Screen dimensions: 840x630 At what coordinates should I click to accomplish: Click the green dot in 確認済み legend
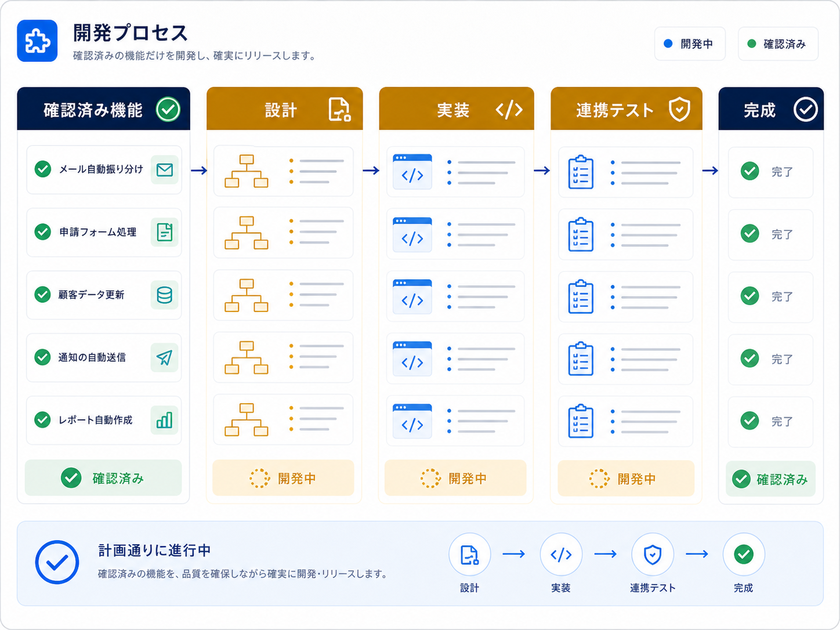[752, 44]
